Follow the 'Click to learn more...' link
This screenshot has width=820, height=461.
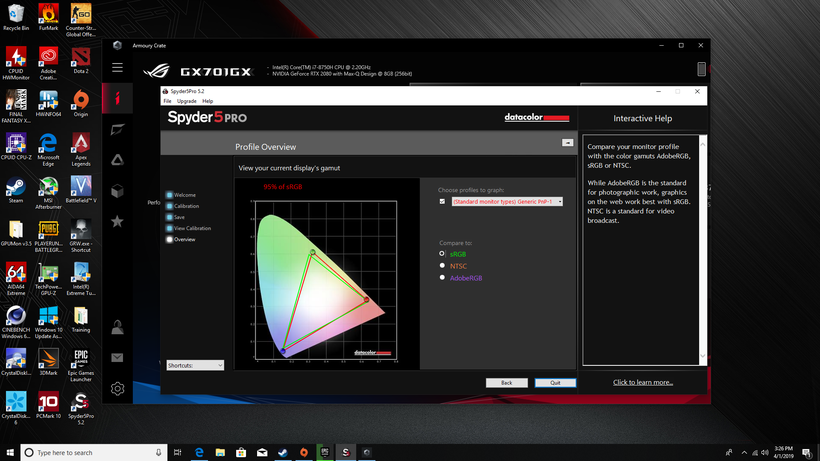(643, 382)
